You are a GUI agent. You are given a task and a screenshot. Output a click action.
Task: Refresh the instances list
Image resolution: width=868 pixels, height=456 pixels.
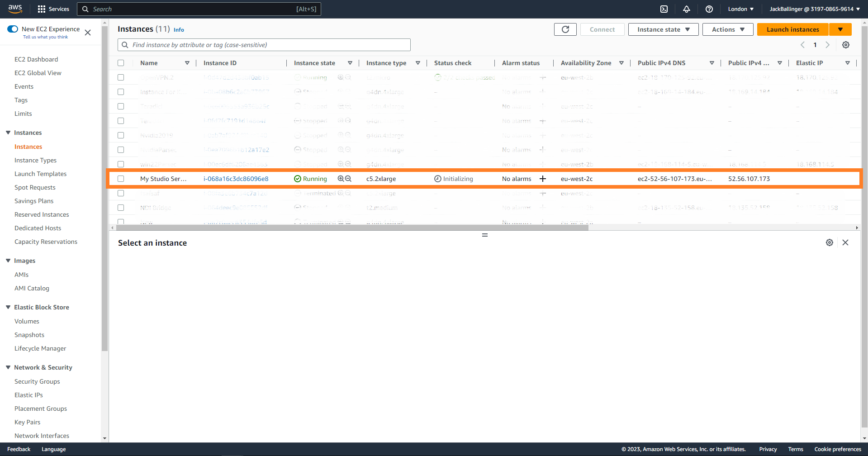[x=565, y=29]
